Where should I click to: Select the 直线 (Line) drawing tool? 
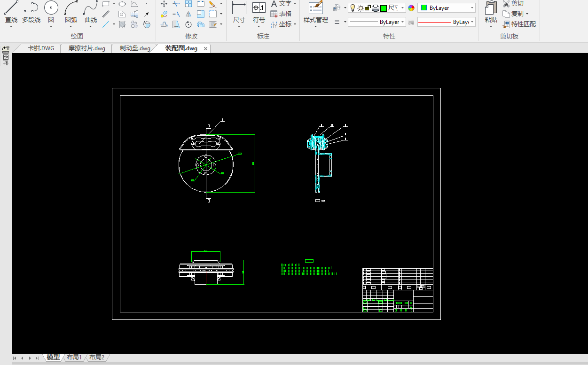[x=11, y=8]
